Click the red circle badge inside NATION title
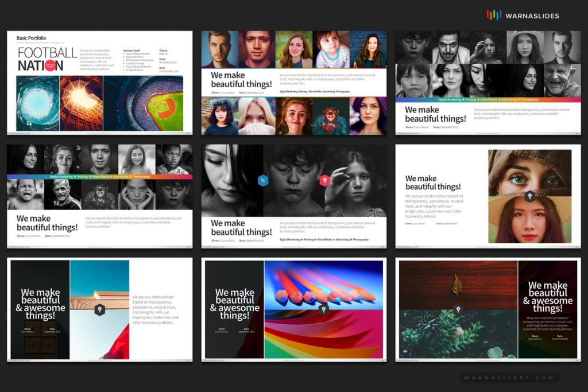The width and height of the screenshot is (588, 392). pos(50,66)
